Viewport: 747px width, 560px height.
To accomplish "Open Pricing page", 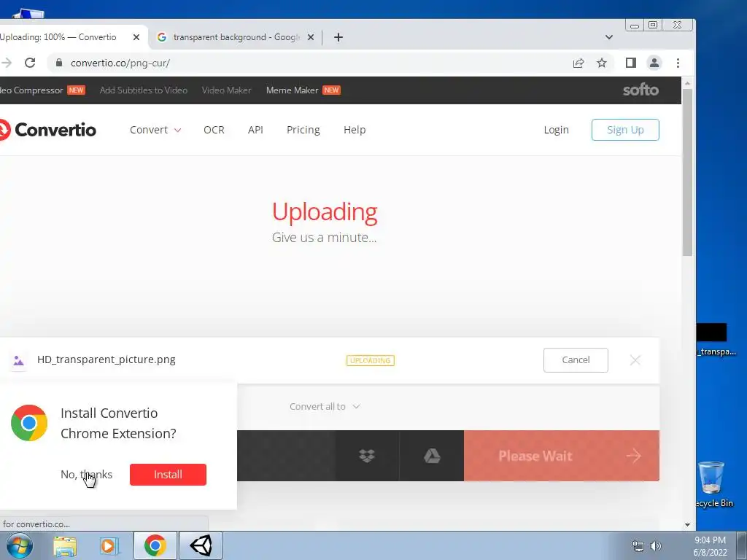I will [303, 130].
